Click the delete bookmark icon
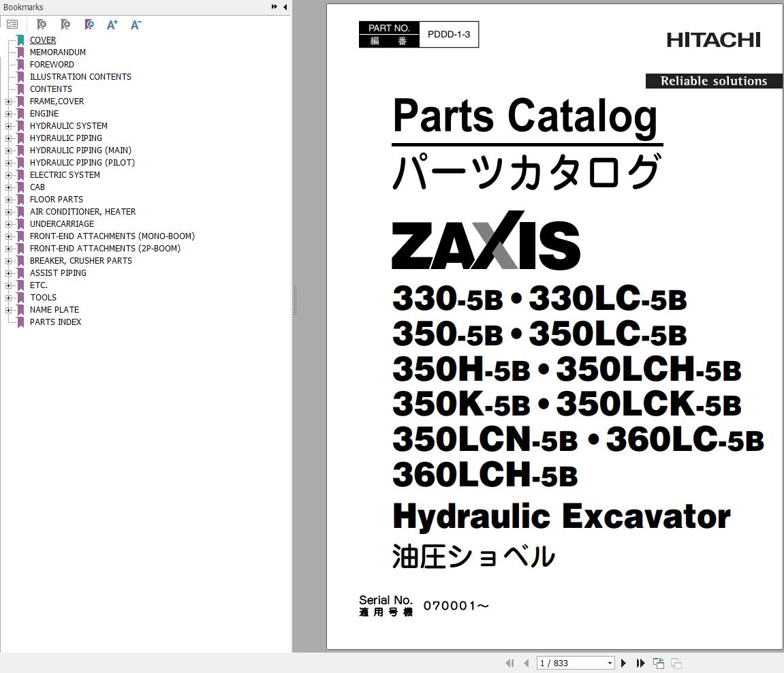Viewport: 784px width, 673px height. [x=42, y=25]
